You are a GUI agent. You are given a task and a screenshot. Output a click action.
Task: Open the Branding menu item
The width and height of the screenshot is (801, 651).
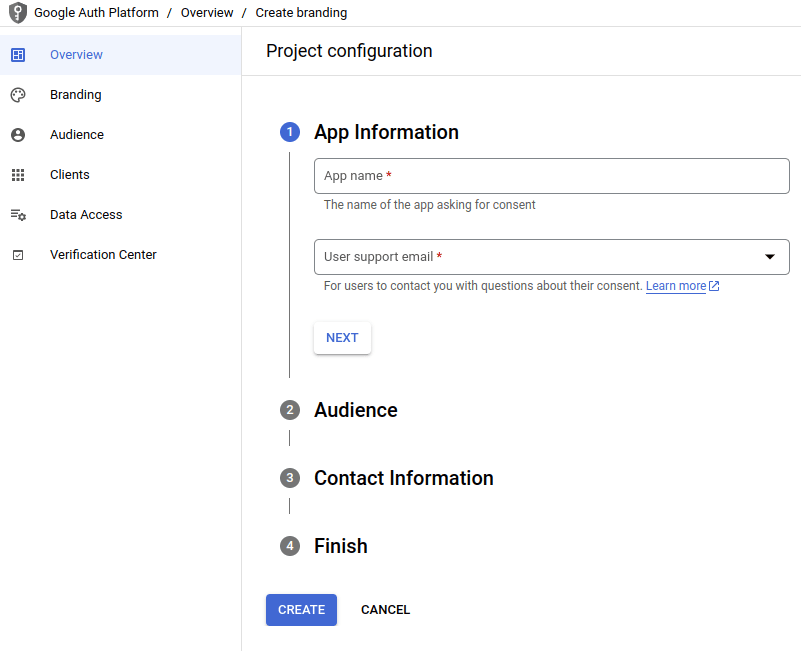coord(76,95)
